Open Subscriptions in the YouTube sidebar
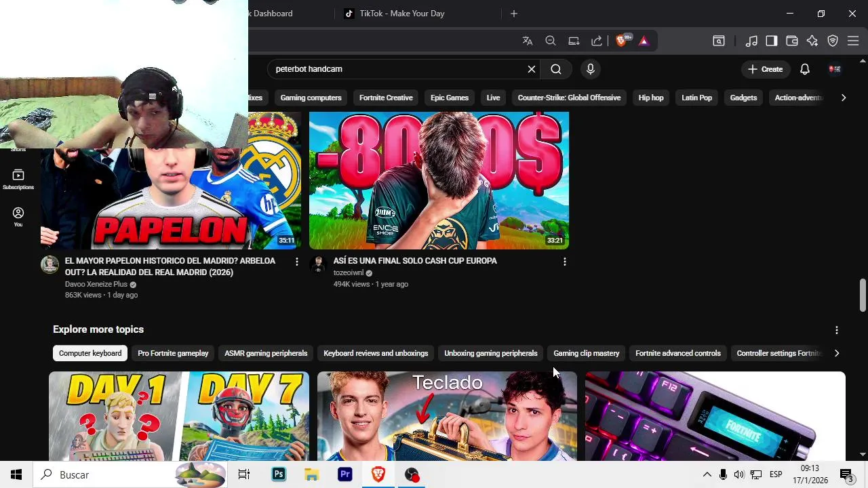The height and width of the screenshot is (488, 868). click(18, 179)
